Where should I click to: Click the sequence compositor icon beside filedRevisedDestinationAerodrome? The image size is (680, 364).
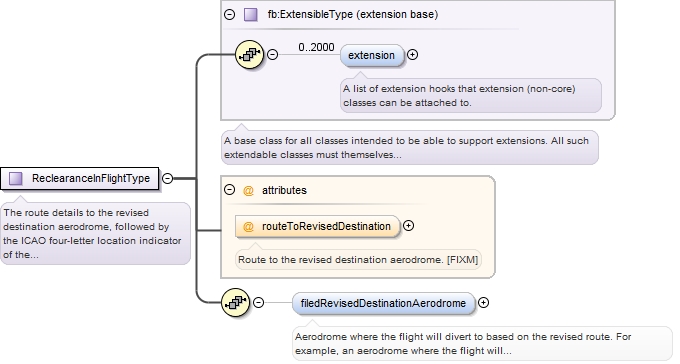point(235,302)
